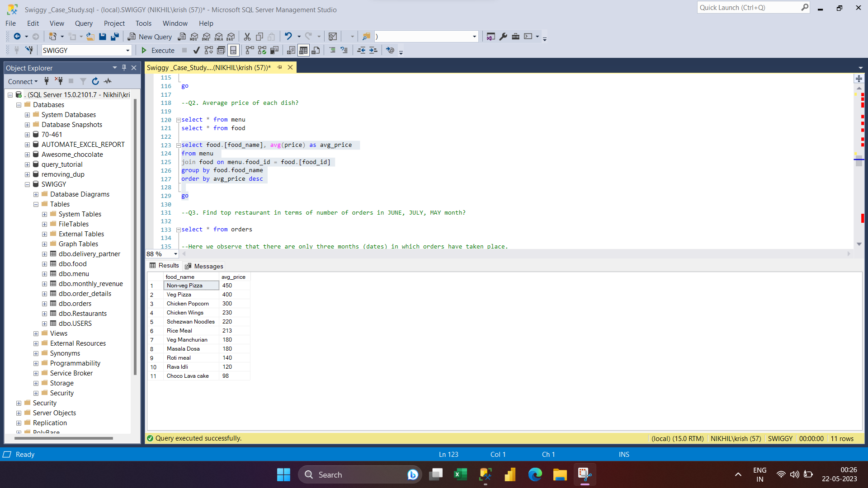Click the Decrease Indent icon
Screen dimensions: 868x488
(361, 50)
